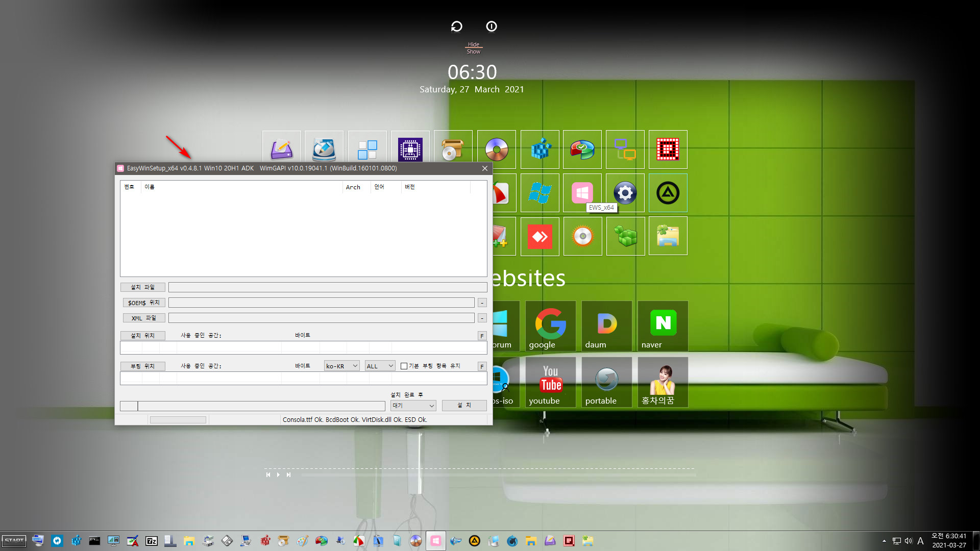Open the orange disc burner tile
The image size is (980, 551).
582,236
